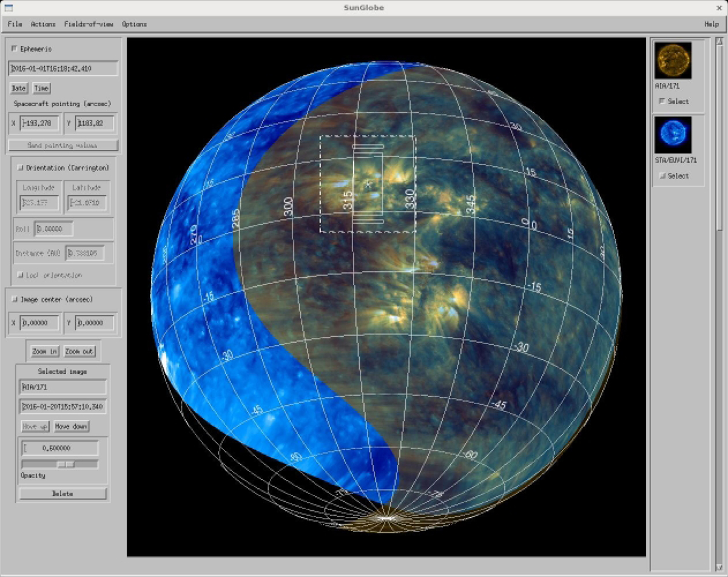Image resolution: width=728 pixels, height=577 pixels.
Task: Open the Options menu
Action: (134, 24)
